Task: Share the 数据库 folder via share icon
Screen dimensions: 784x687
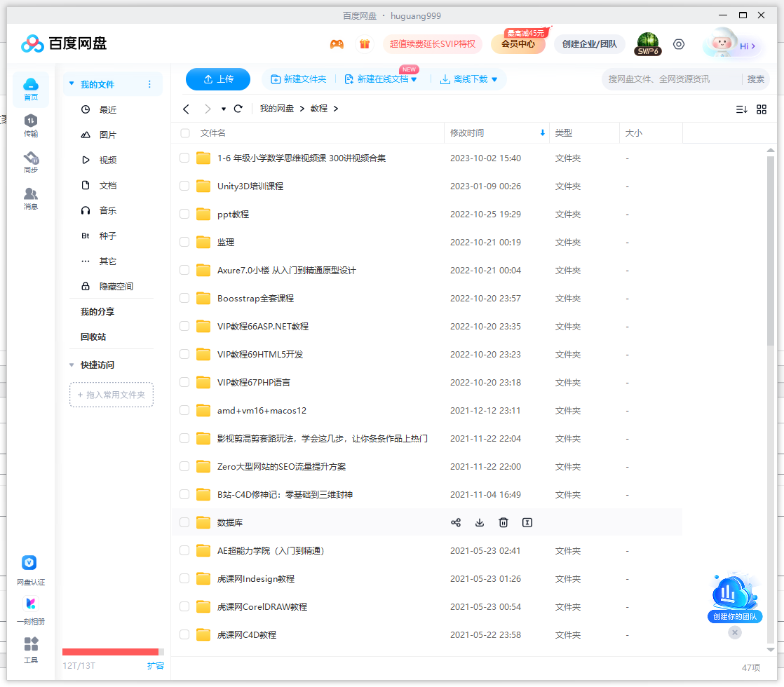Action: click(456, 522)
